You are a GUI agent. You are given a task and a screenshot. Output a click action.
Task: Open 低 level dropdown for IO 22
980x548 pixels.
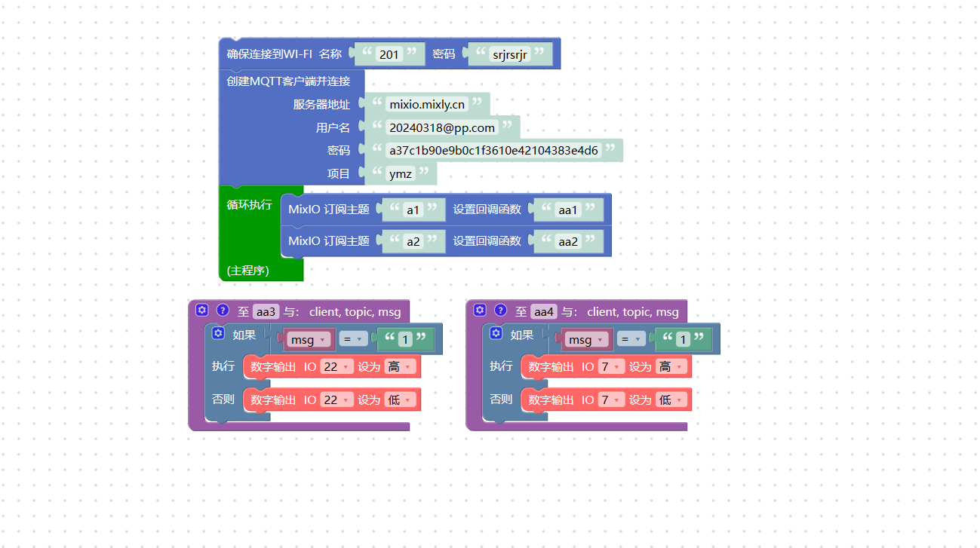400,400
